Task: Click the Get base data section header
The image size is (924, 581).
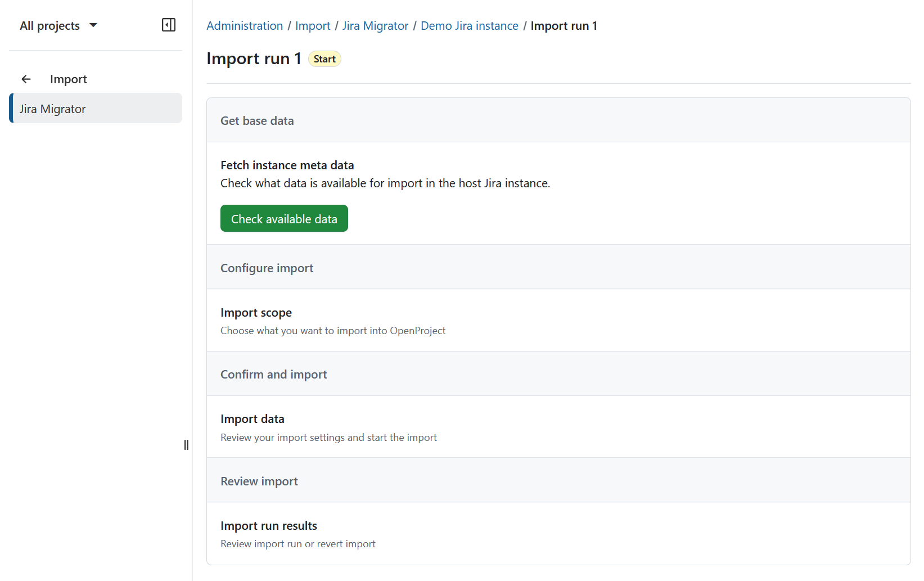Action: tap(558, 120)
